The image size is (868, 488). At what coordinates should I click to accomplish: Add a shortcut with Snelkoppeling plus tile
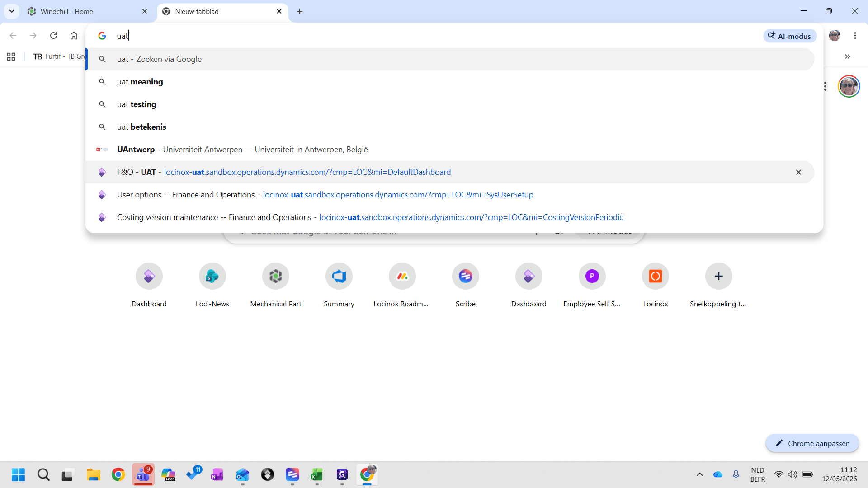(x=719, y=286)
